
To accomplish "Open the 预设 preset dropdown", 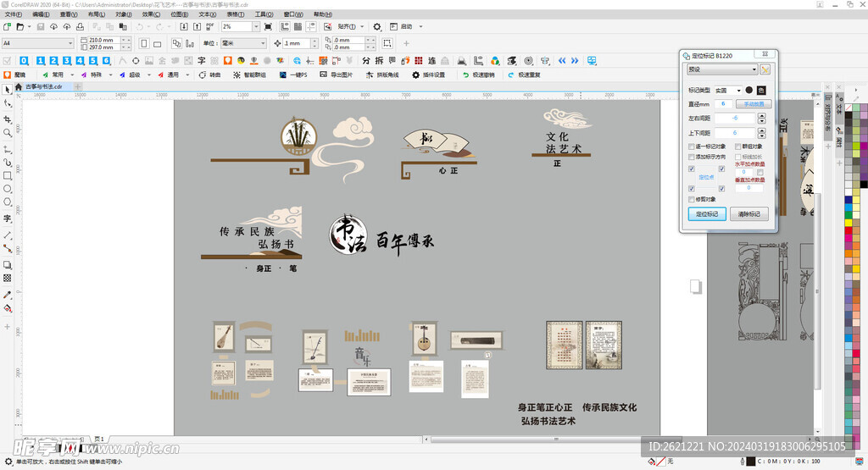I will click(723, 69).
